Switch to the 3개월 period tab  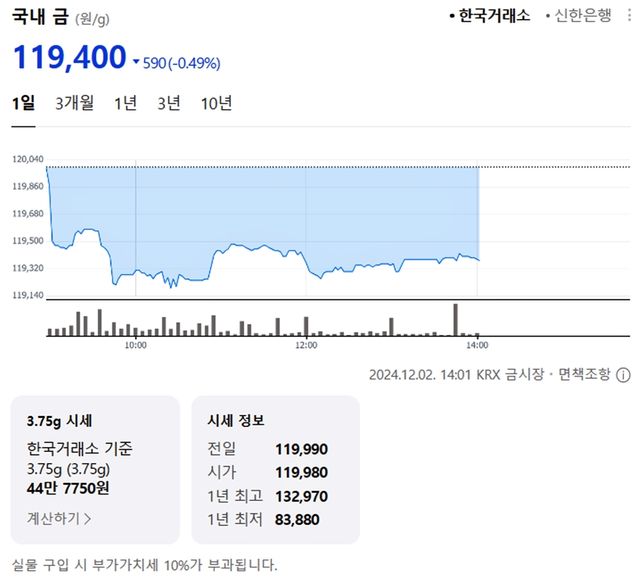click(x=75, y=104)
